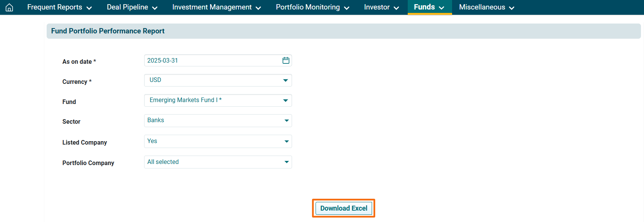The height and width of the screenshot is (222, 644).
Task: Open the Deal Pipeline menu
Action: (x=132, y=7)
